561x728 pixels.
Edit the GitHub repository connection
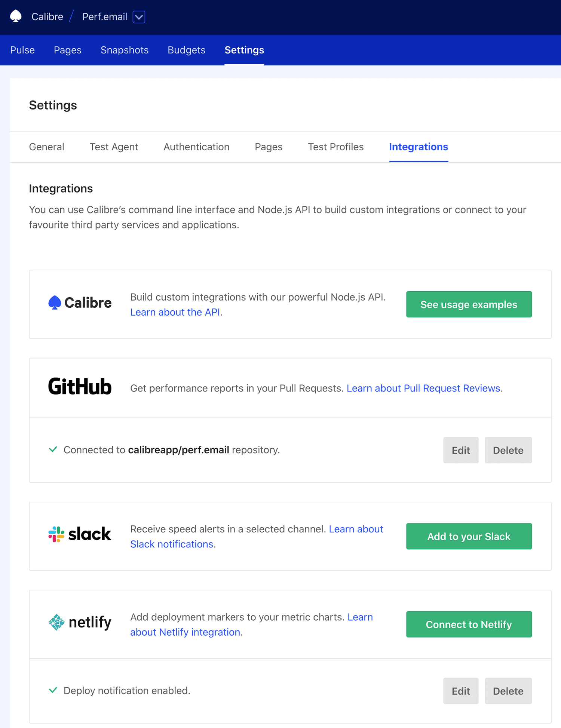tap(461, 450)
